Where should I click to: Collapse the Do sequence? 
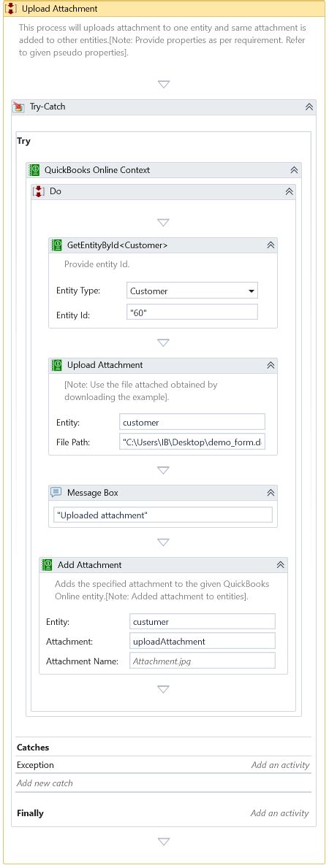pyautogui.click(x=289, y=191)
